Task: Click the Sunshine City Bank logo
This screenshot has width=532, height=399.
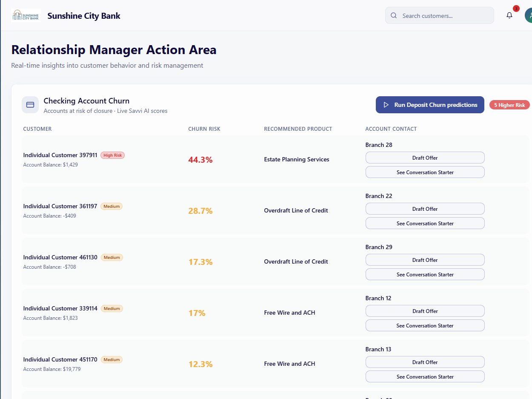Action: [26, 16]
